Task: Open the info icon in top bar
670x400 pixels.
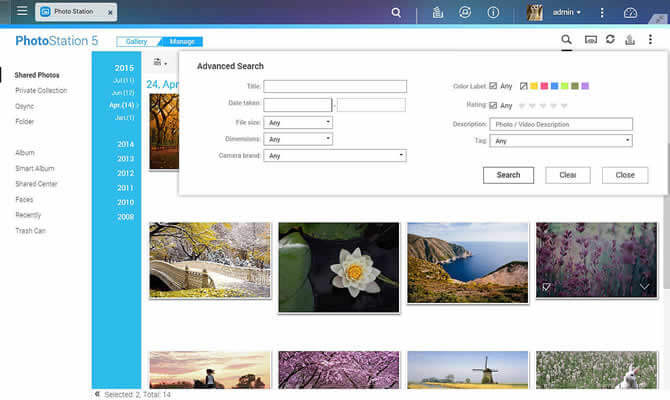Action: 493,13
